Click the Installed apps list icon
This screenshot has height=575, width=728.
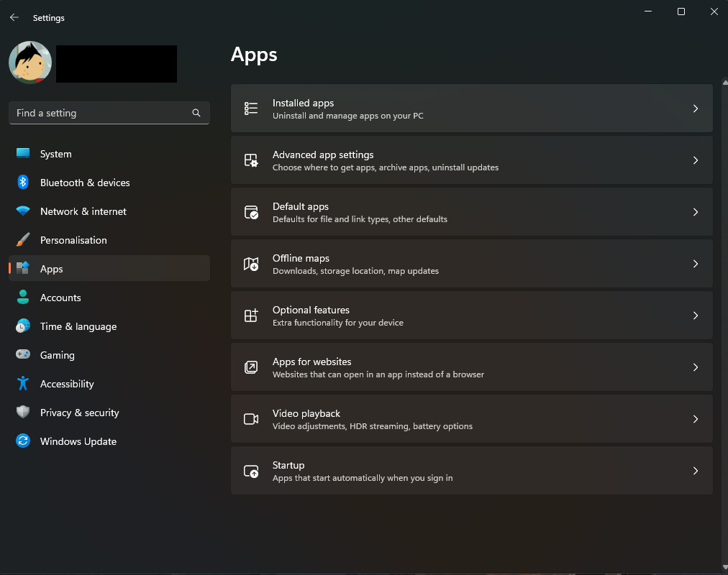coord(251,108)
